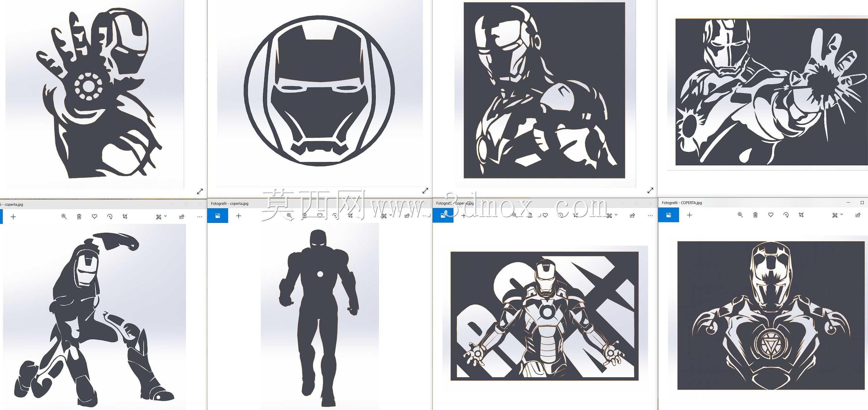Crop the crouching Iron Man photo
Viewport: 868px width, 410px height.
[x=125, y=216]
